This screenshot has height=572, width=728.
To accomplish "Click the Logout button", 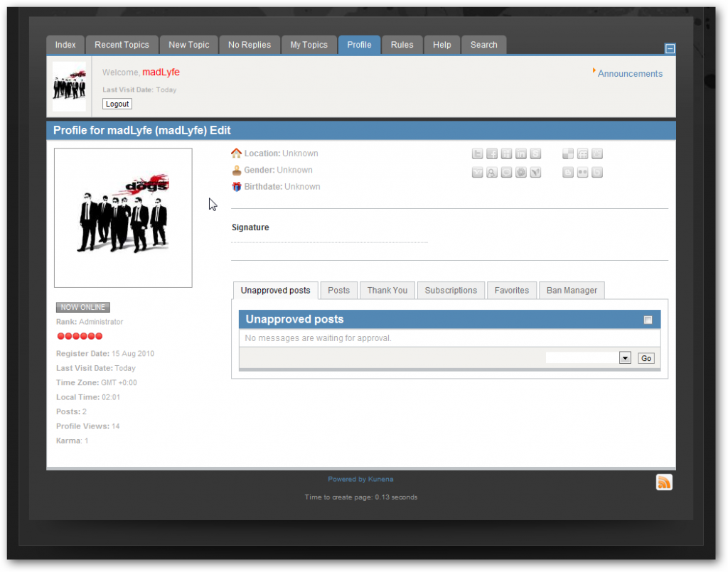I will click(117, 104).
